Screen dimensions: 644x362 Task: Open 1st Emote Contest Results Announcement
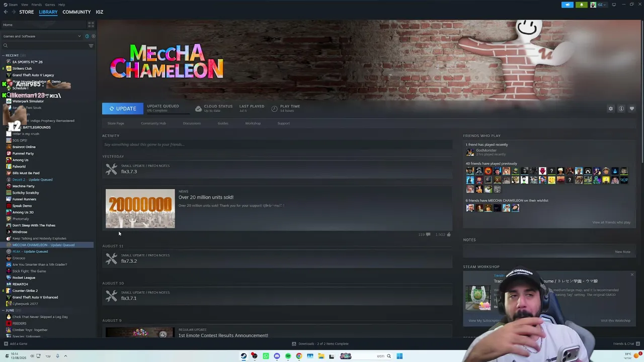(x=223, y=335)
